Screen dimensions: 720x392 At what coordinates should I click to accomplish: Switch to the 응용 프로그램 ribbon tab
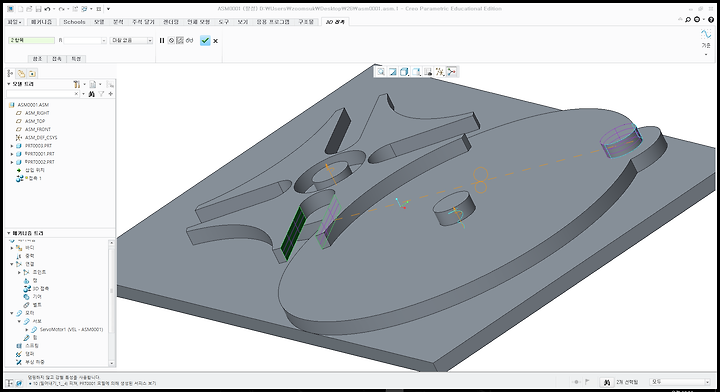tap(273, 22)
